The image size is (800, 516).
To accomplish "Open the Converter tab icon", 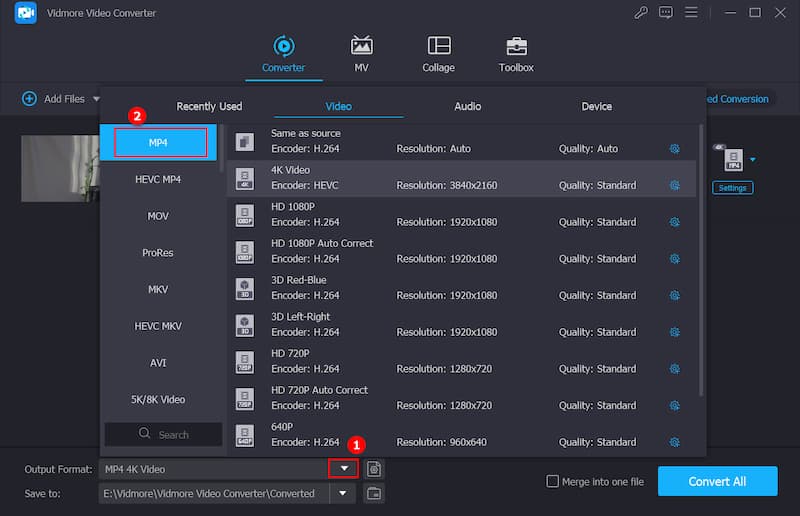I will [x=283, y=46].
